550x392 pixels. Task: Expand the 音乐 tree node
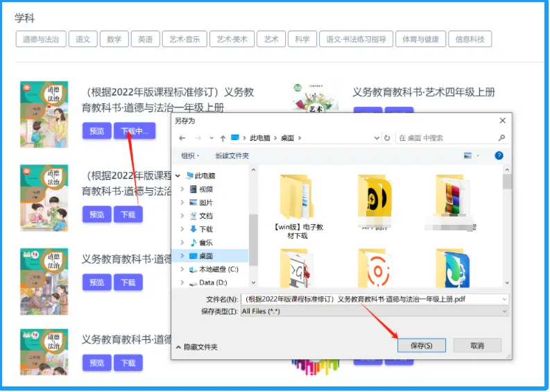182,243
